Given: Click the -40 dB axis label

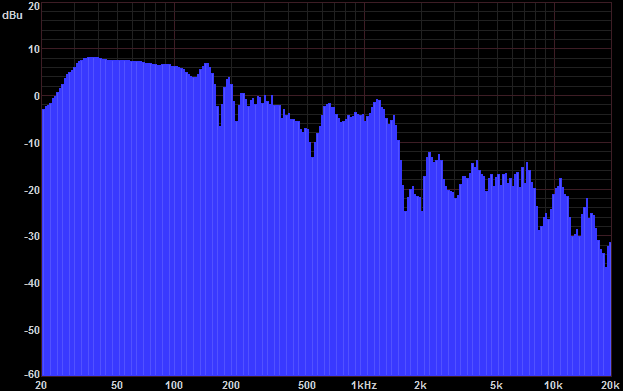Looking at the screenshot, I should coord(32,283).
